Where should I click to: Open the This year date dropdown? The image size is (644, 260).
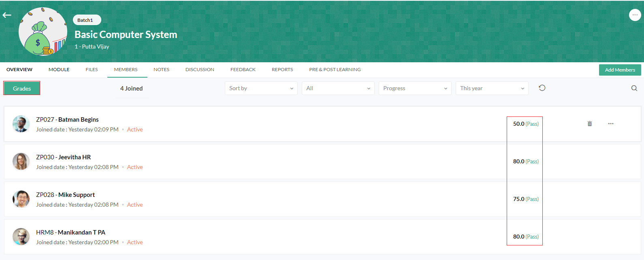492,88
